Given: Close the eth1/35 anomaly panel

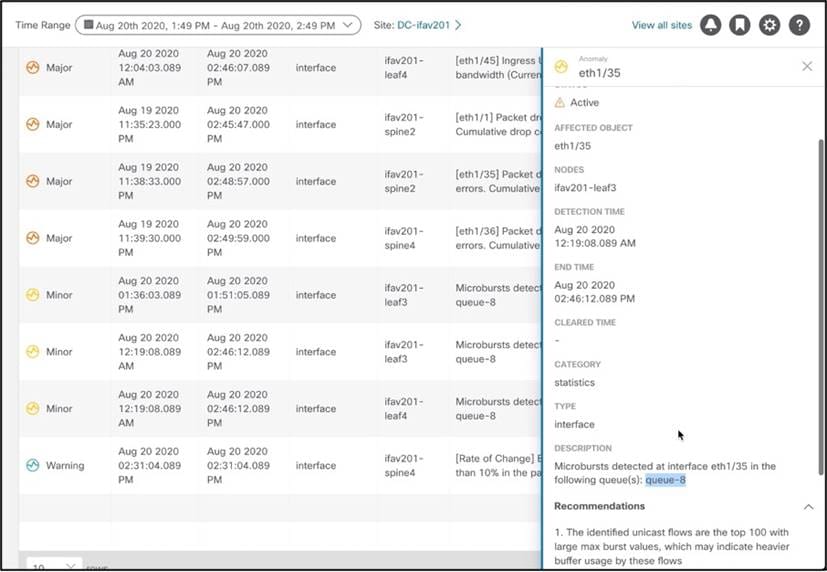Looking at the screenshot, I should point(807,66).
